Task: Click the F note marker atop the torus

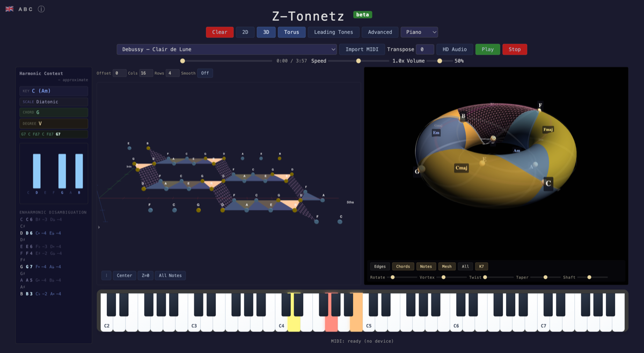Action: (x=540, y=106)
